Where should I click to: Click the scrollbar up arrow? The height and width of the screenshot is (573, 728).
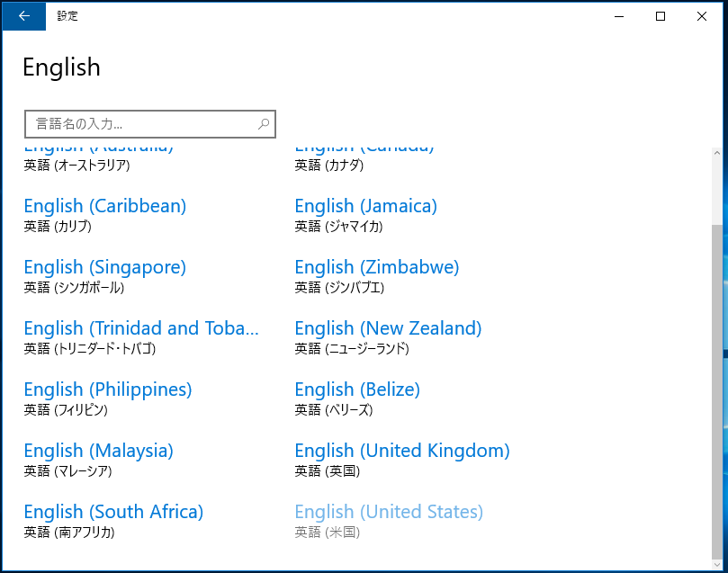717,153
